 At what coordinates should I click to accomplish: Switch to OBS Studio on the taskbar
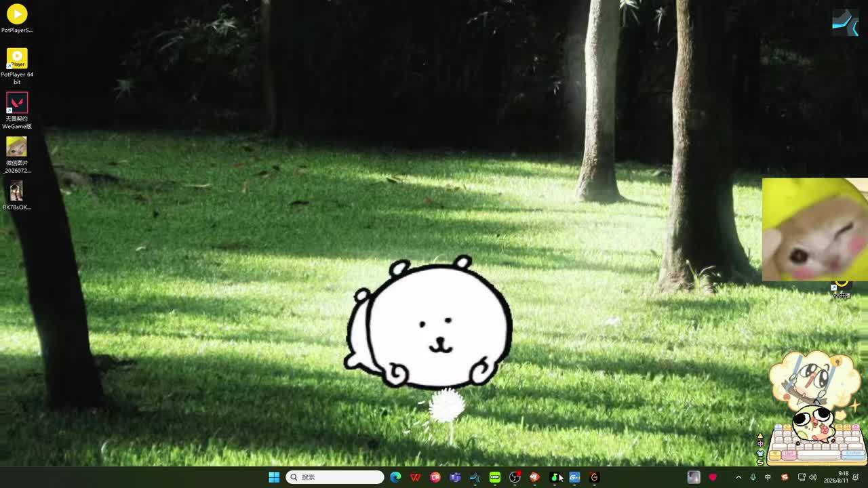point(515,477)
